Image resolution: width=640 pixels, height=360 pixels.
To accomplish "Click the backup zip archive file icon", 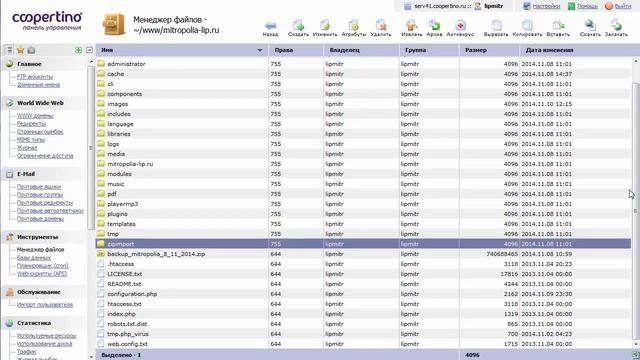I will click(101, 254).
